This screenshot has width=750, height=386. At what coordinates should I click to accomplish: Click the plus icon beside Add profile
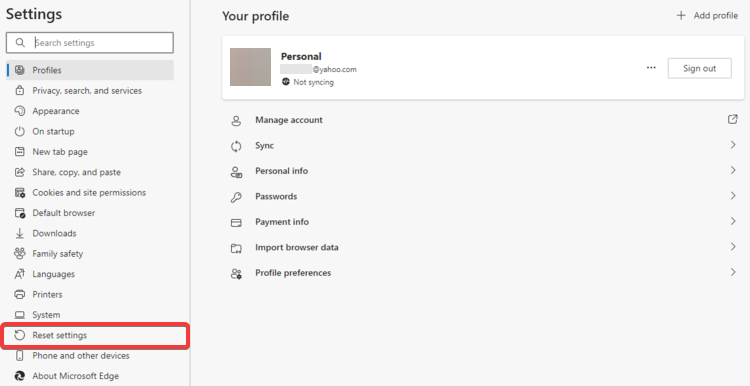pyautogui.click(x=681, y=15)
